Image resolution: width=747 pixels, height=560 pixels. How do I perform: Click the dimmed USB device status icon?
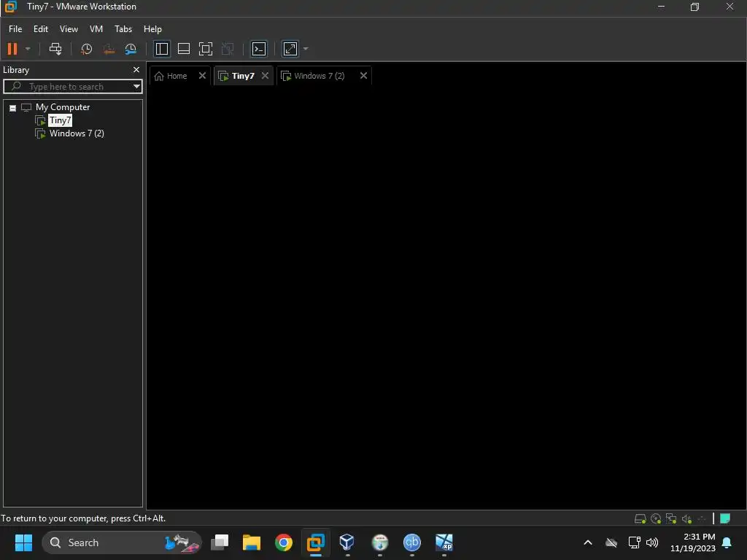point(702,518)
